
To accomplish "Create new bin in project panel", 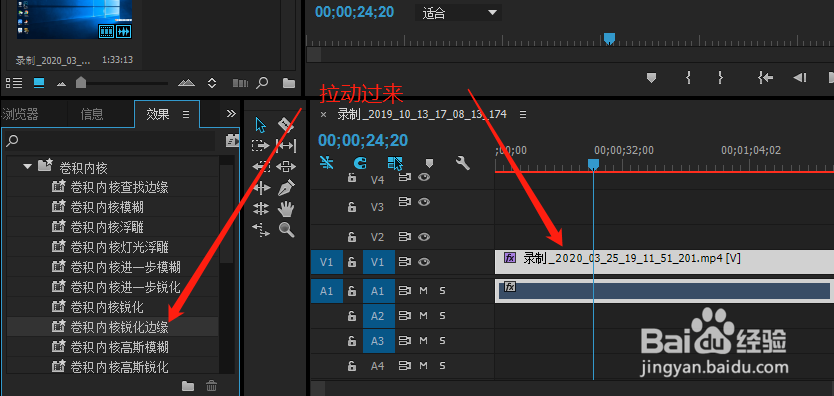I will coord(289,83).
